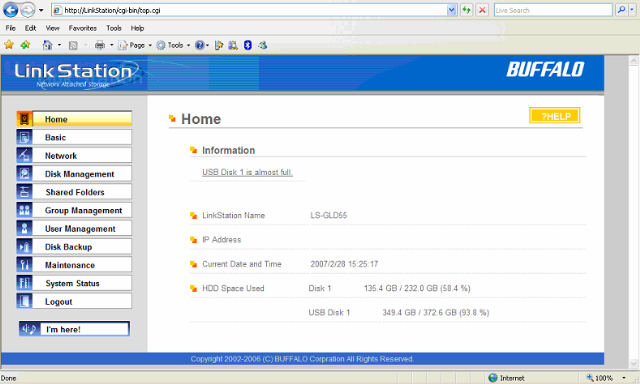Open the recent pages dropdown arrow

click(x=41, y=10)
